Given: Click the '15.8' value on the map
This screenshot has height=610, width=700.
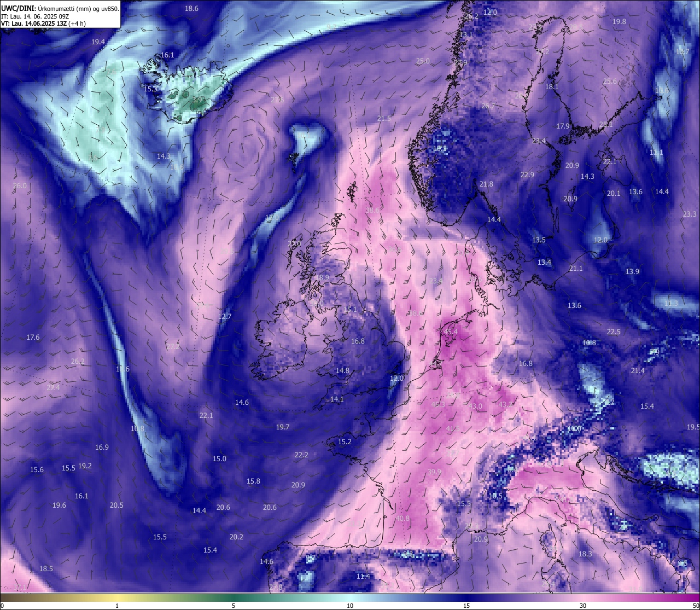Looking at the screenshot, I should point(253,481).
